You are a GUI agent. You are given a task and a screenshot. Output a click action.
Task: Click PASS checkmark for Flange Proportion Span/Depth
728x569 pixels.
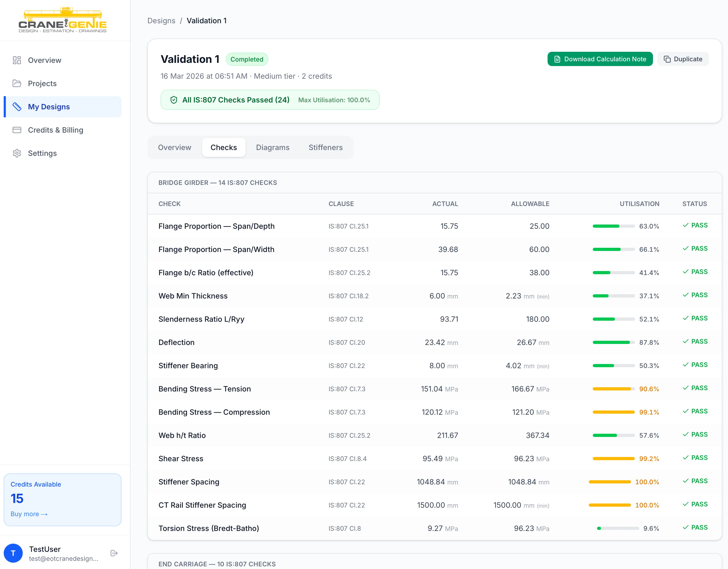[686, 225]
